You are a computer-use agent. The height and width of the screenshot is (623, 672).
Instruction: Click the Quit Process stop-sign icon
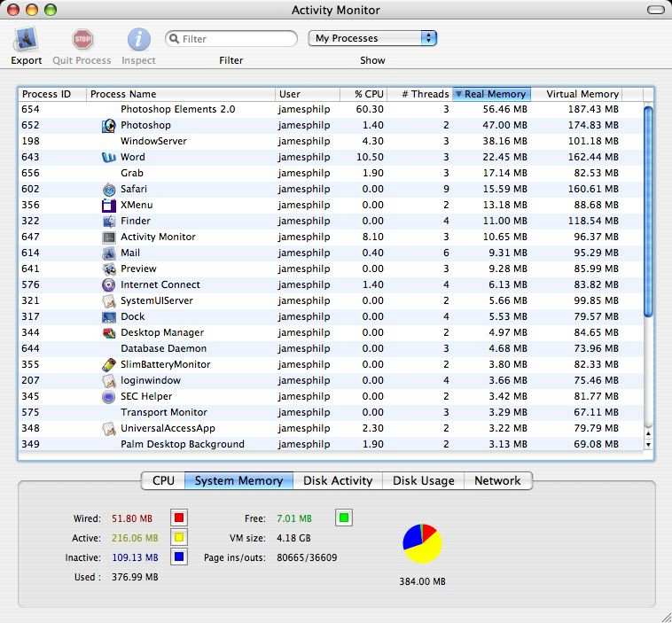[82, 39]
